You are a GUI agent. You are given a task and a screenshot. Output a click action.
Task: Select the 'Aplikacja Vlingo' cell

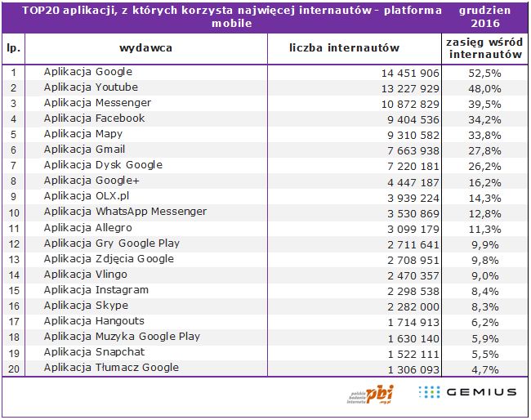click(x=85, y=275)
